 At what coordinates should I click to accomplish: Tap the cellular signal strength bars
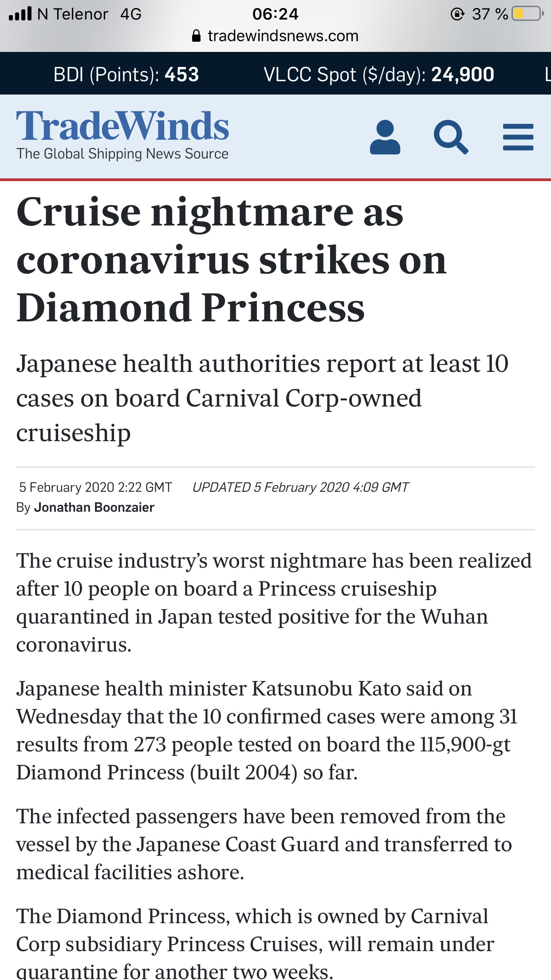[20, 14]
